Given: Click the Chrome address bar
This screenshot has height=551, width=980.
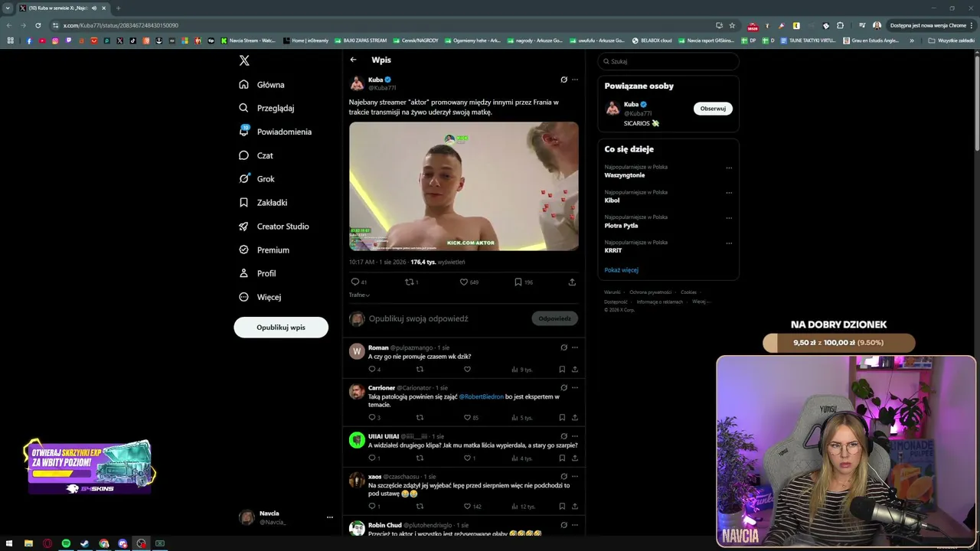Looking at the screenshot, I should (x=383, y=25).
